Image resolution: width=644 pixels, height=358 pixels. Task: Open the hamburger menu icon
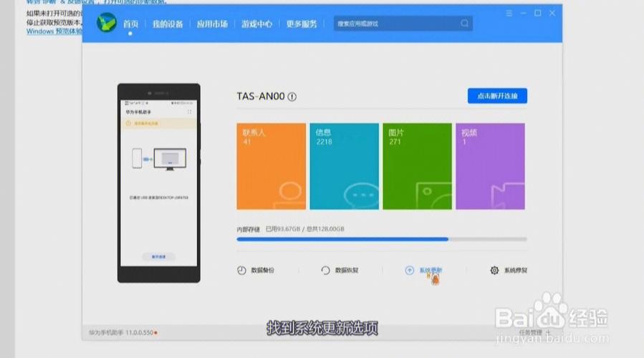(509, 13)
